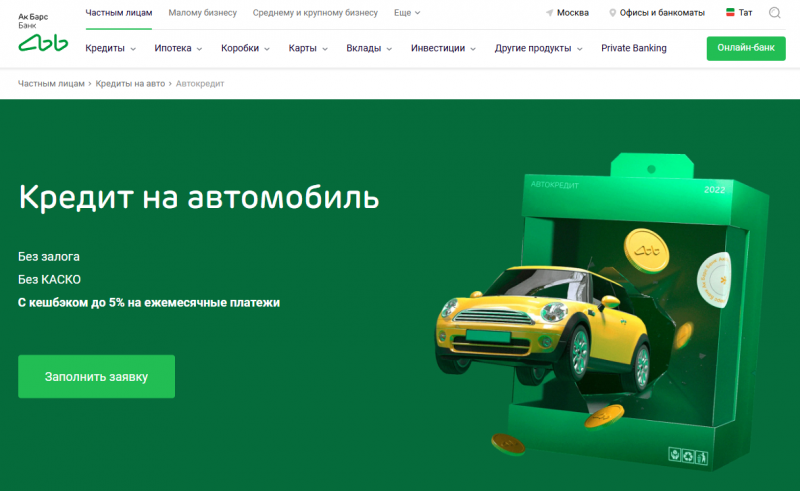This screenshot has height=491, width=800.
Task: Select the Частным лицам tab
Action: 118,13
